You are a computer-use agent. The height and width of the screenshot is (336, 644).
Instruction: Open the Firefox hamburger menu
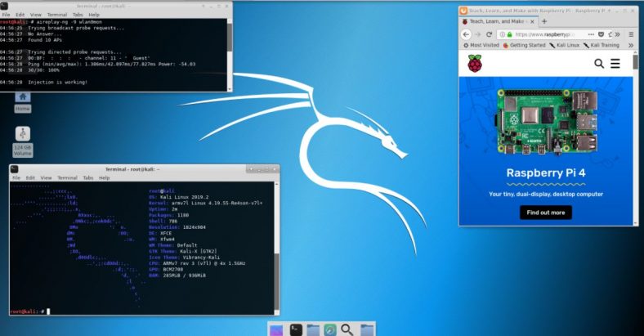(631, 34)
